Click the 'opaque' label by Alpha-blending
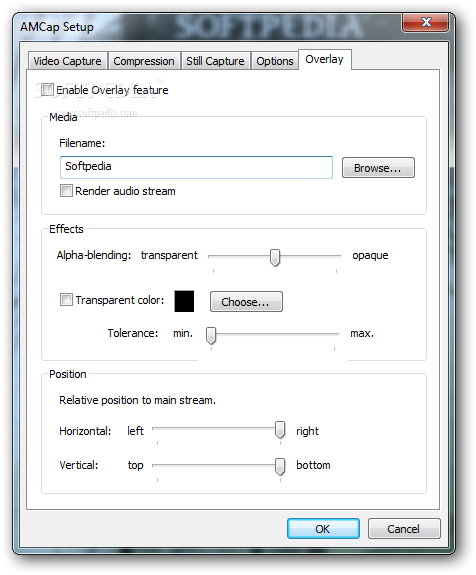476x575 pixels. pos(370,256)
